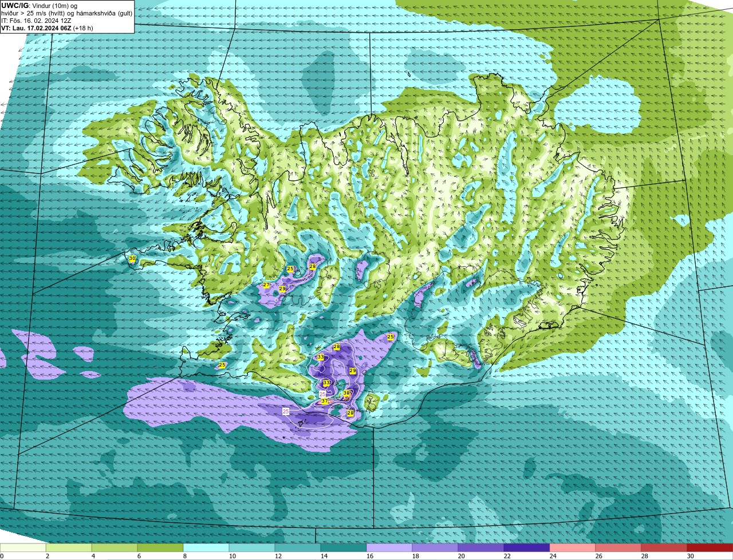Click the 16–18 m/s light lavender legend swatch

(389, 548)
